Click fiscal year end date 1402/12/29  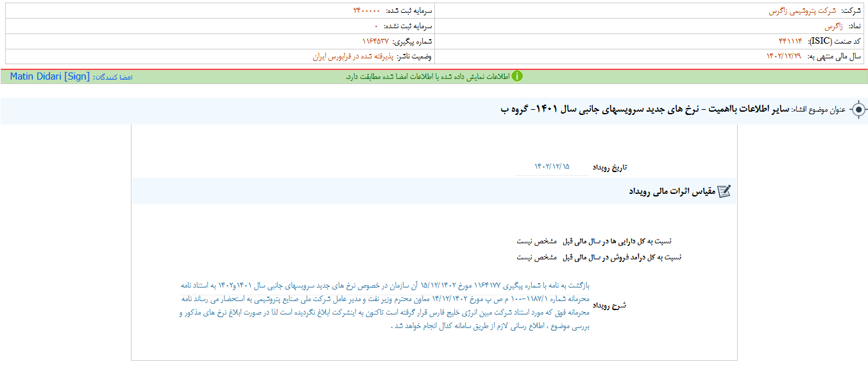point(783,56)
